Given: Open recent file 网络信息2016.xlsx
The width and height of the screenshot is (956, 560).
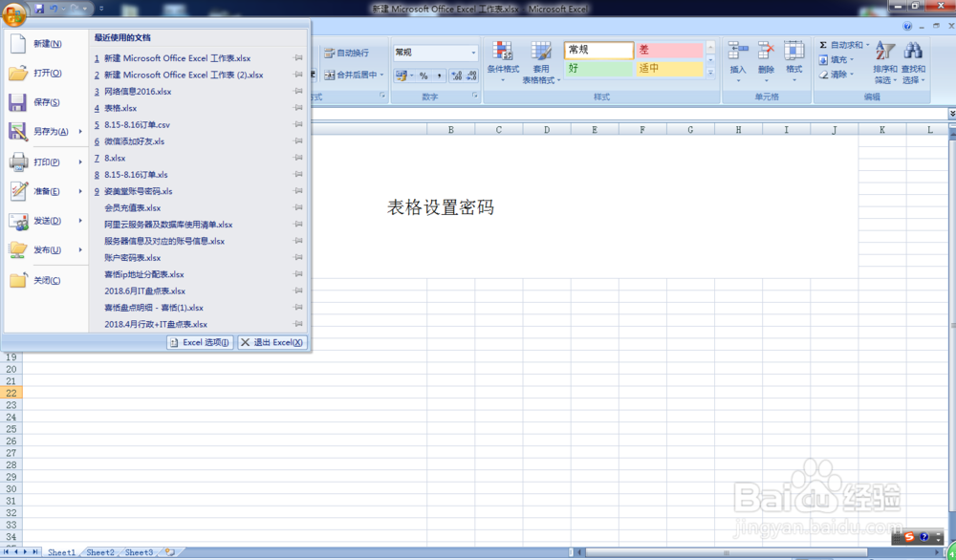Looking at the screenshot, I should (138, 92).
